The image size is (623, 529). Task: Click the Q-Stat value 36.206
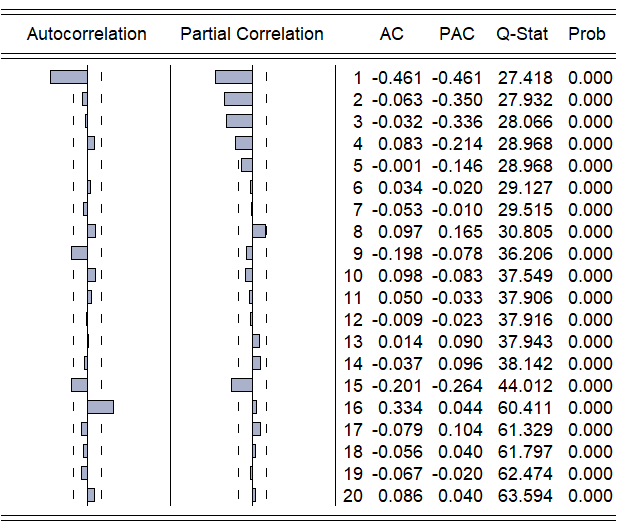[x=521, y=254]
